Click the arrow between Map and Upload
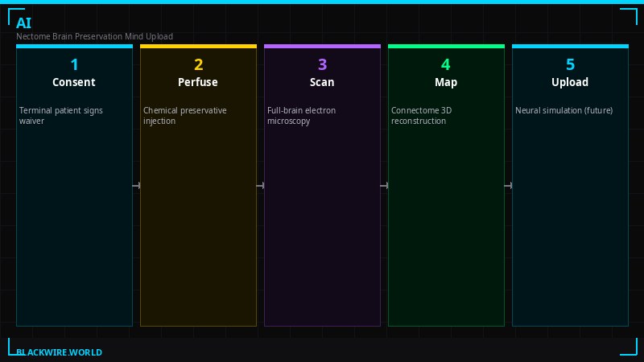The image size is (644, 362). (508, 186)
